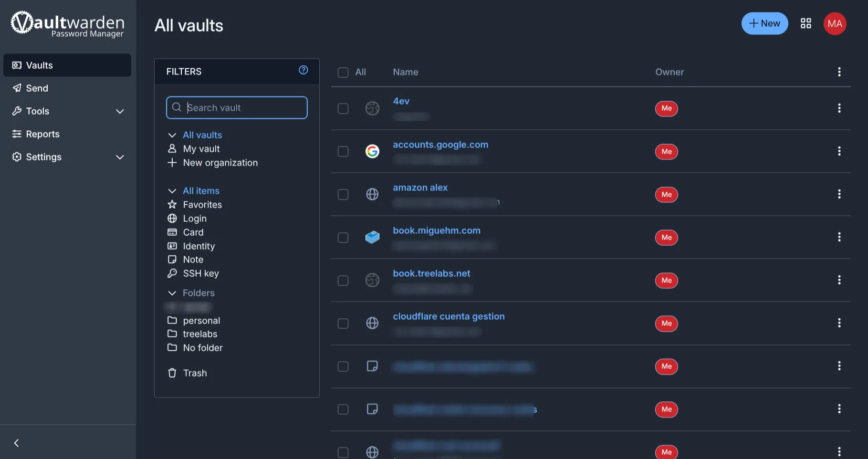Viewport: 868px width, 459px height.
Task: Expand the Tools menu chevron
Action: point(120,111)
